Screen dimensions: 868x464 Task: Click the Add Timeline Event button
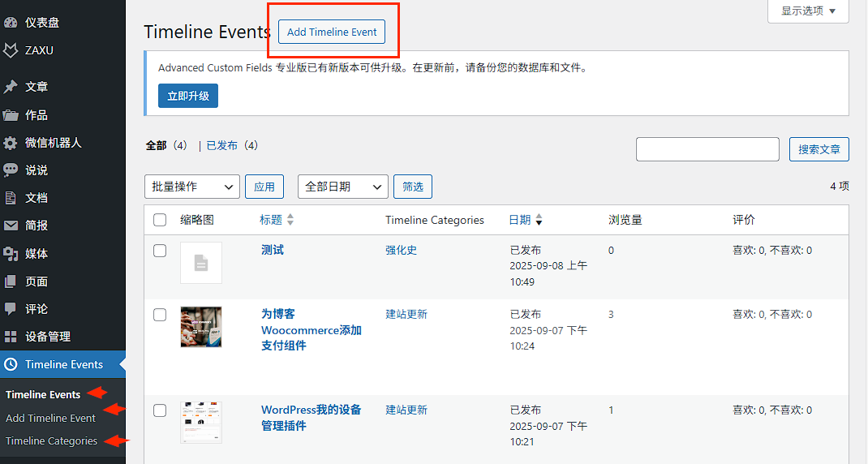(332, 32)
